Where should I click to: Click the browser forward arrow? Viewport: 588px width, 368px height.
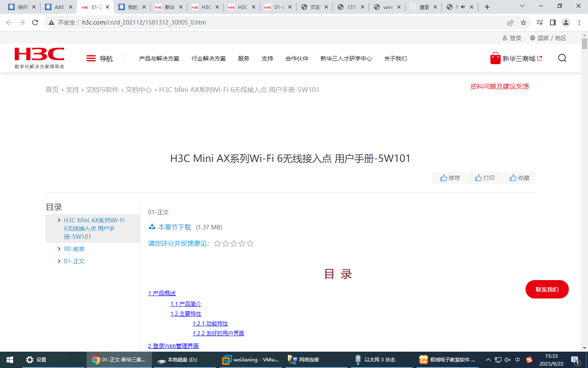[x=22, y=22]
